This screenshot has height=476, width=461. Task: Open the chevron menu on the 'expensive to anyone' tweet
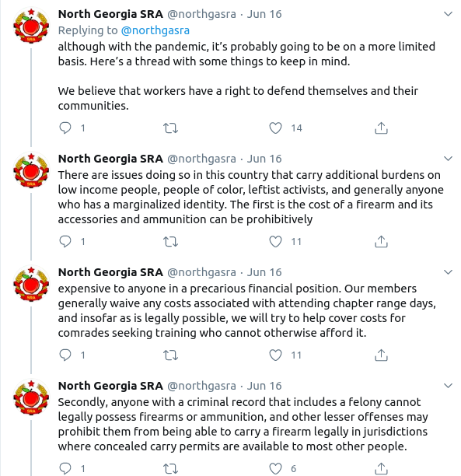(448, 272)
